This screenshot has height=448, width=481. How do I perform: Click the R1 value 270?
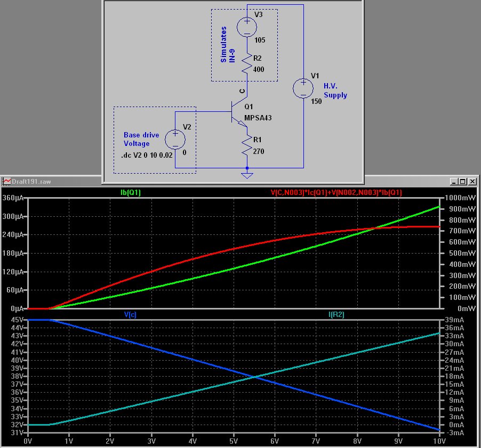(259, 151)
